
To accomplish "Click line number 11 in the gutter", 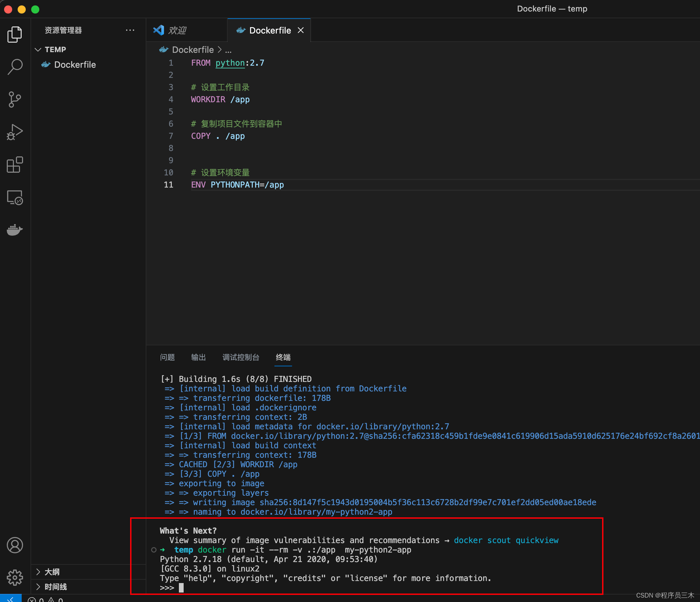I will pyautogui.click(x=168, y=185).
